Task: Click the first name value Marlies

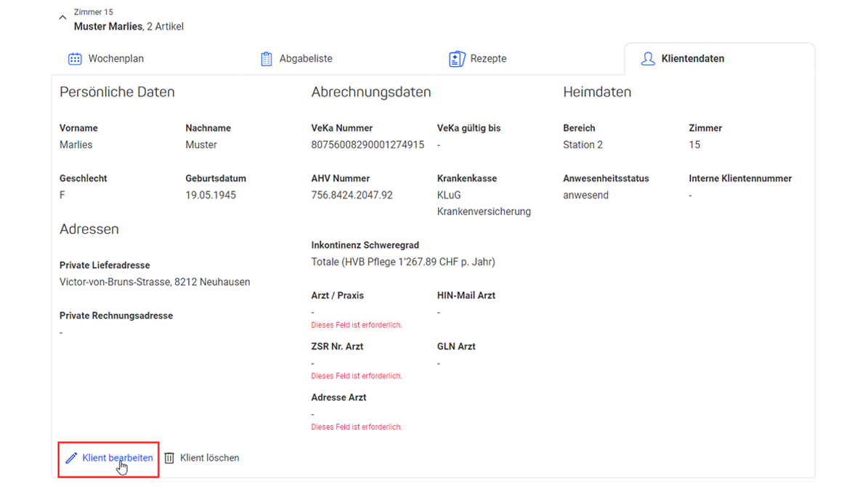Action: 76,145
